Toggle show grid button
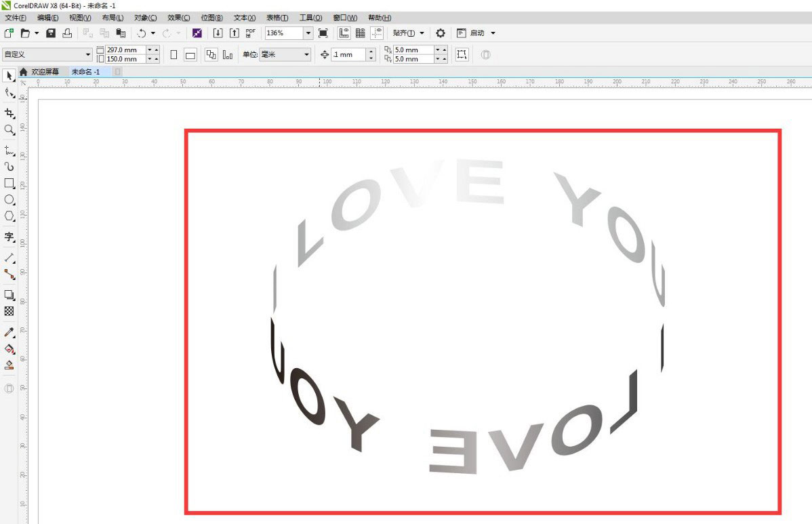Image resolution: width=812 pixels, height=524 pixels. (x=361, y=33)
